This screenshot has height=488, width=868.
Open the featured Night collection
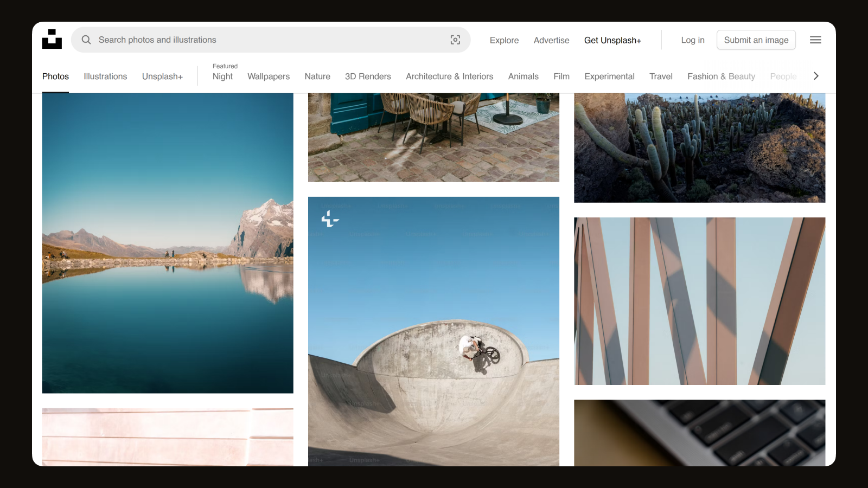(x=222, y=76)
